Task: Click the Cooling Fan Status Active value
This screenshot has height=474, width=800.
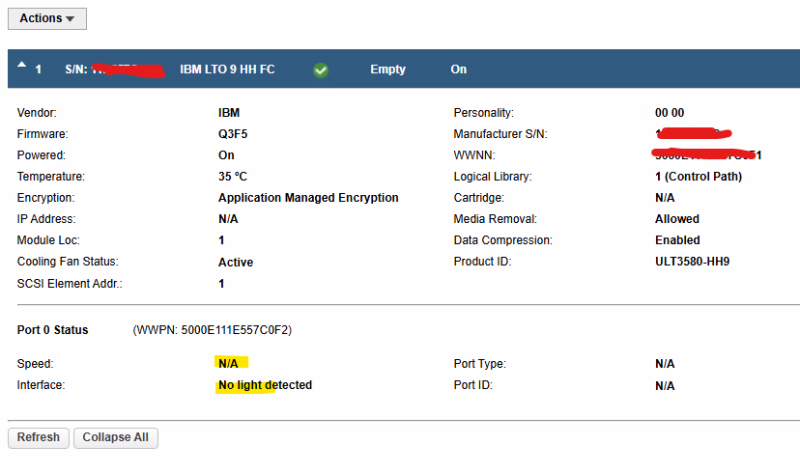Action: pos(235,262)
